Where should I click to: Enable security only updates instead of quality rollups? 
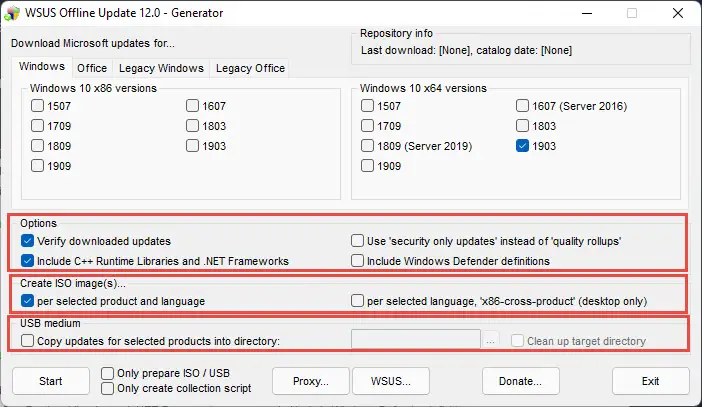pos(357,241)
